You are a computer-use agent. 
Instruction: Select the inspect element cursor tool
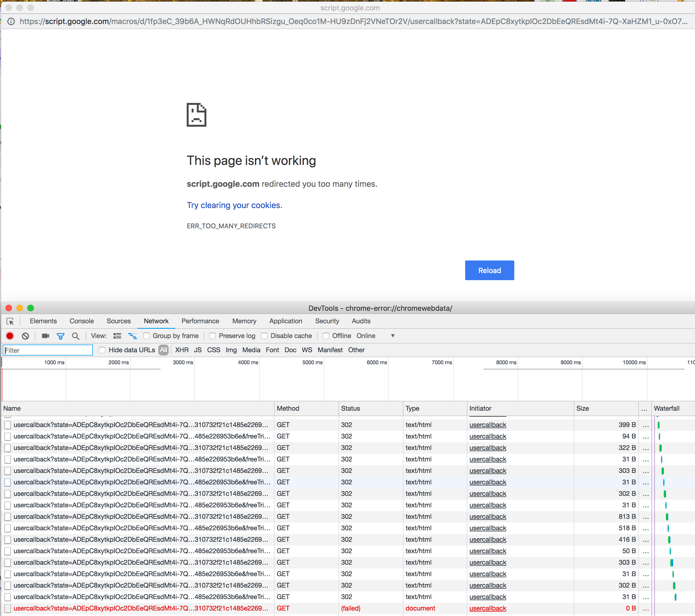pos(11,321)
